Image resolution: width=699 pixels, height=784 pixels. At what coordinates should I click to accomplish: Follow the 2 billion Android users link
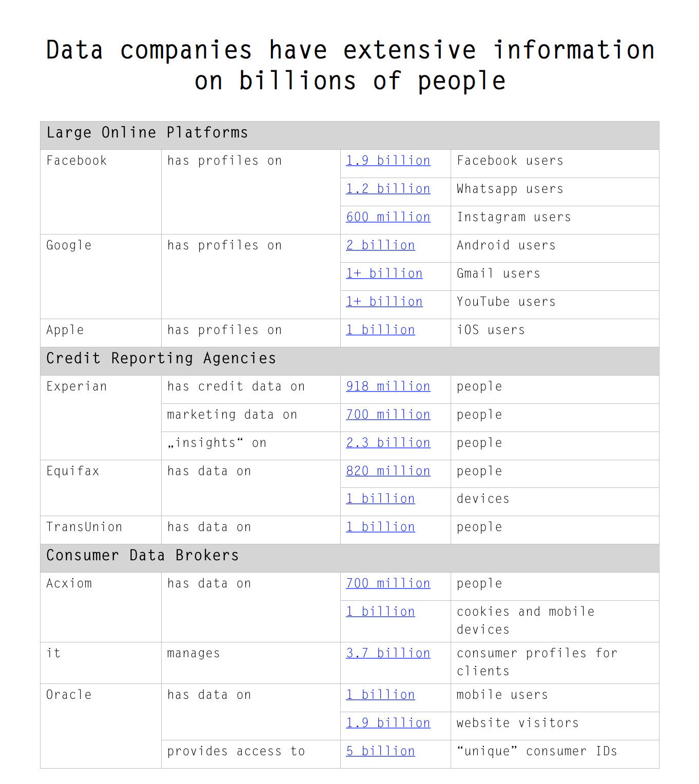(380, 246)
